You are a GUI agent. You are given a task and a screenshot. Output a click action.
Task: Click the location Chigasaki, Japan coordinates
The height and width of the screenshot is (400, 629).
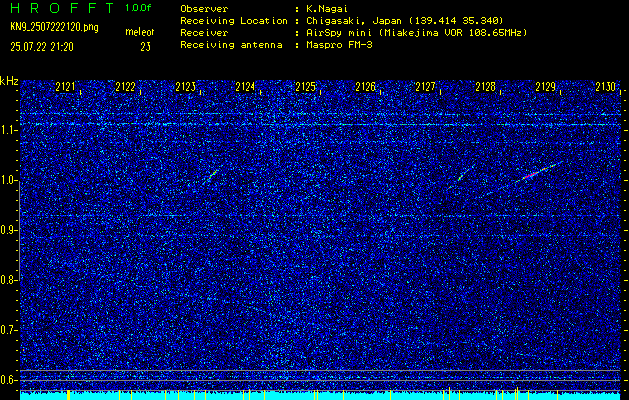coord(404,21)
